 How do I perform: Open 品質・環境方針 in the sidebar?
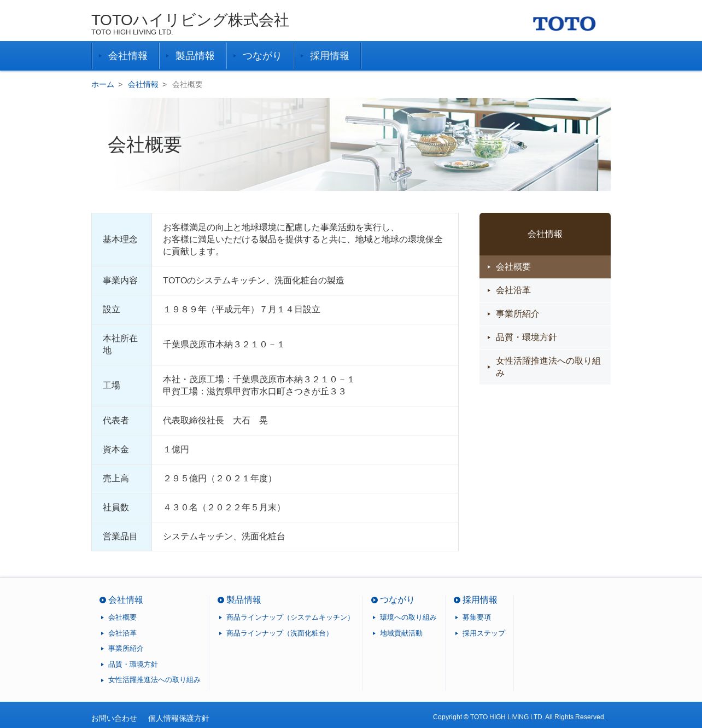(545, 337)
